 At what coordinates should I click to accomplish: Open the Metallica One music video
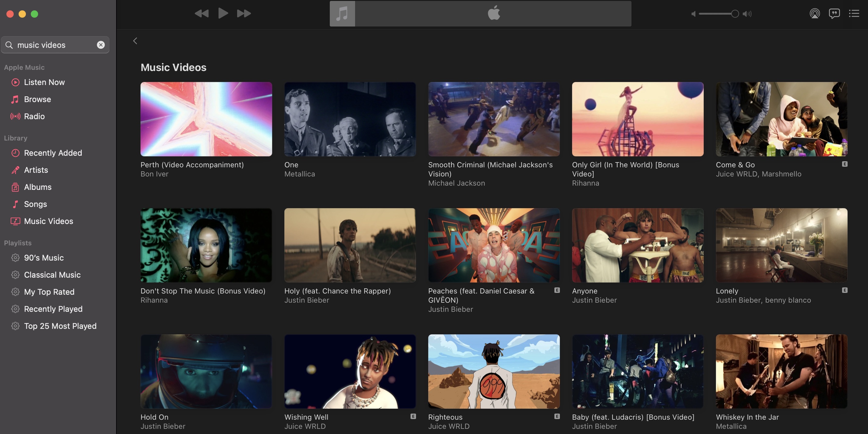click(x=350, y=119)
